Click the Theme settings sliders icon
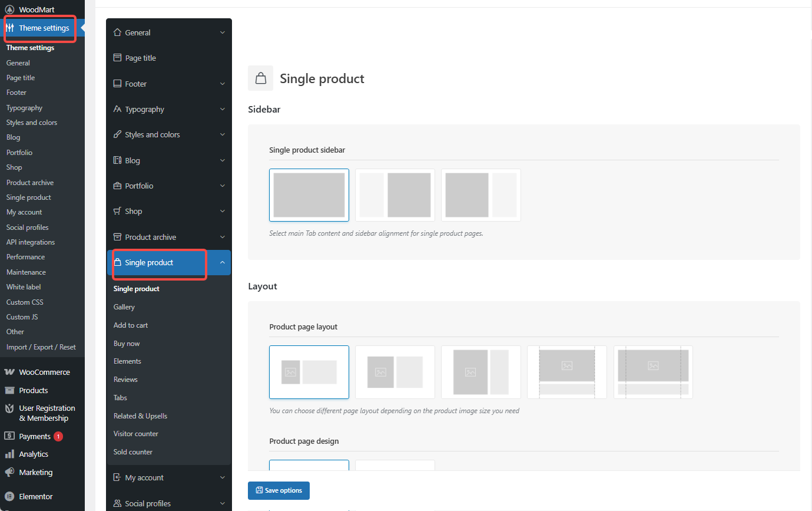Image resolution: width=812 pixels, height=511 pixels. [x=10, y=28]
